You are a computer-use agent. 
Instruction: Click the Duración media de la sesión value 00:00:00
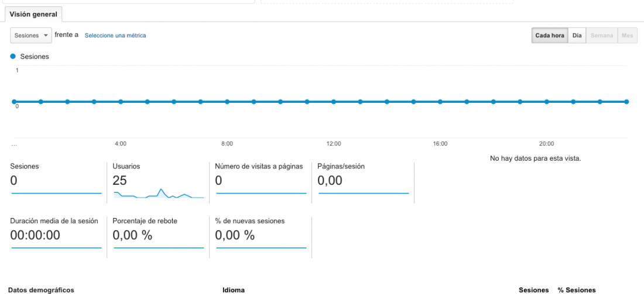point(35,236)
